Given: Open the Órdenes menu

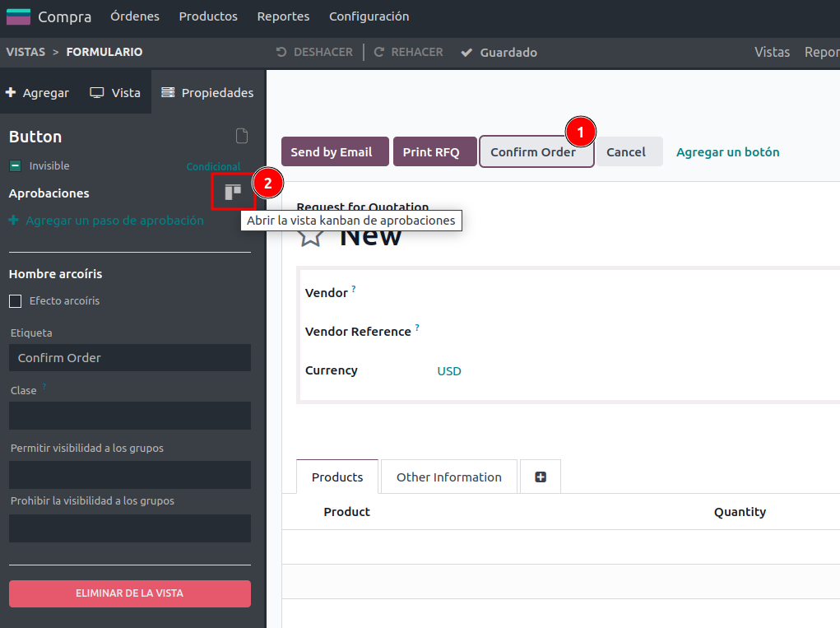Looking at the screenshot, I should point(135,16).
